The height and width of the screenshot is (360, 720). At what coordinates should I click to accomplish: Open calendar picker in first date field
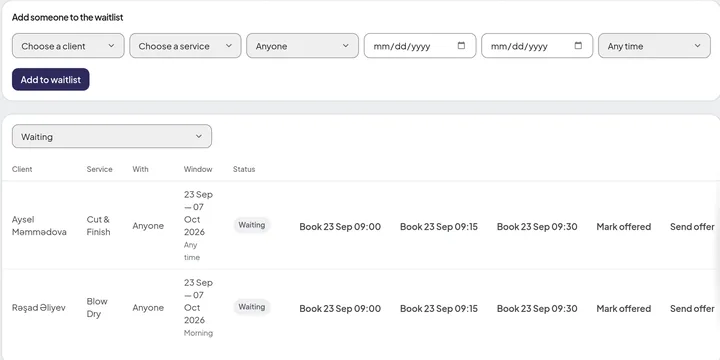[461, 45]
